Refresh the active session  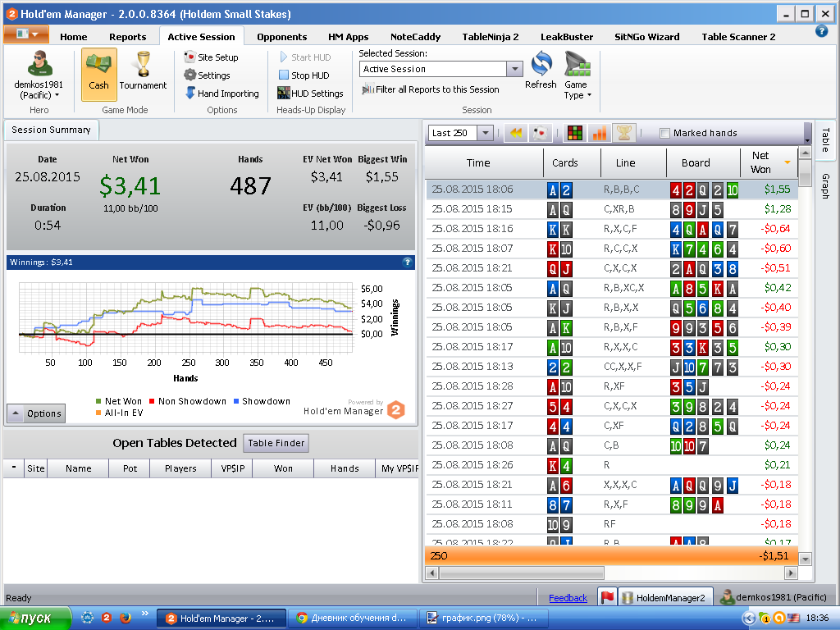pos(541,71)
